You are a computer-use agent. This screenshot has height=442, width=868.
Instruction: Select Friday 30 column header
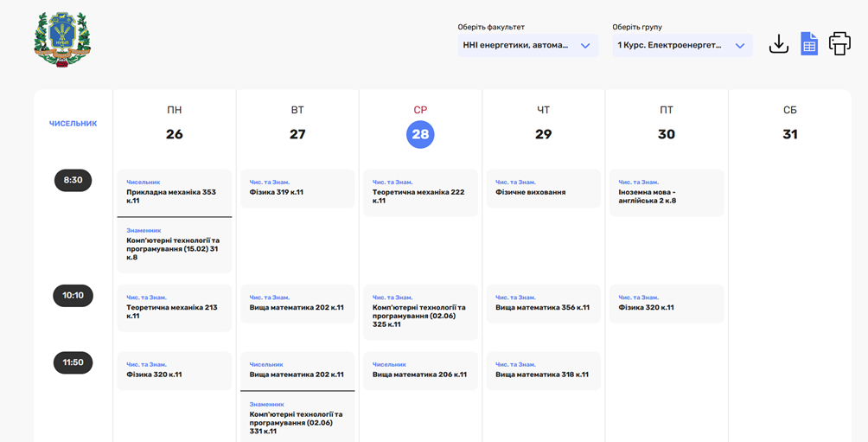[667, 123]
